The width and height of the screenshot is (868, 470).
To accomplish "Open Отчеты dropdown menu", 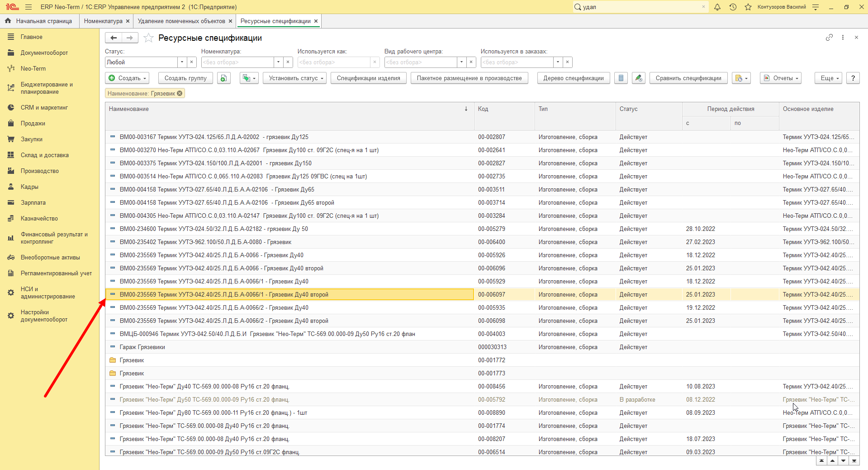I will coord(781,78).
